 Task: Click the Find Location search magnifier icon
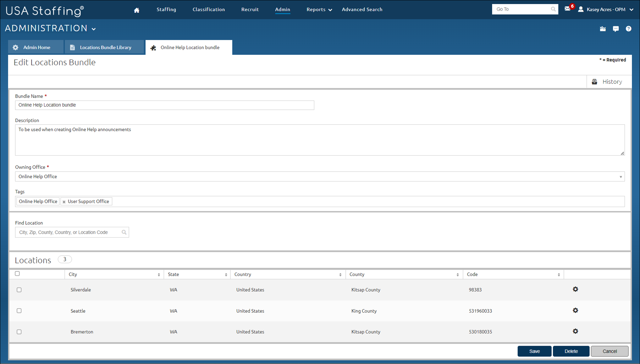coord(124,232)
